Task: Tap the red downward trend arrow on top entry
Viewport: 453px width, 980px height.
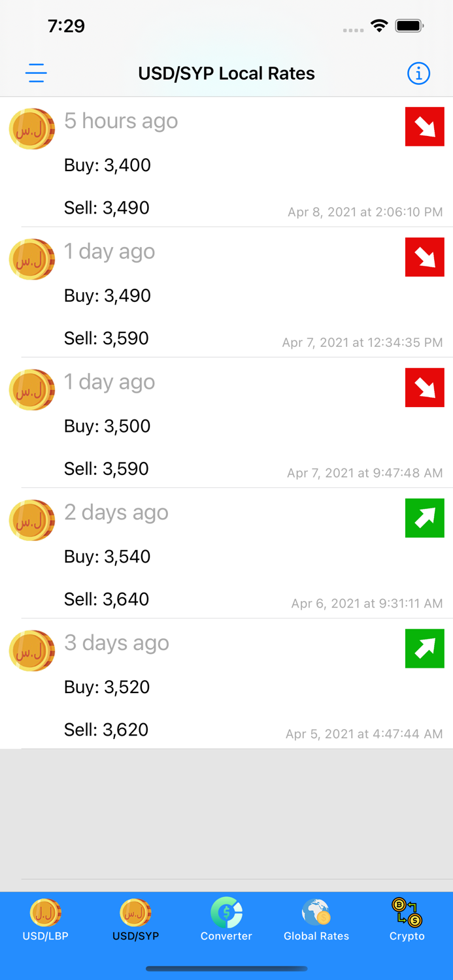Action: (x=425, y=126)
